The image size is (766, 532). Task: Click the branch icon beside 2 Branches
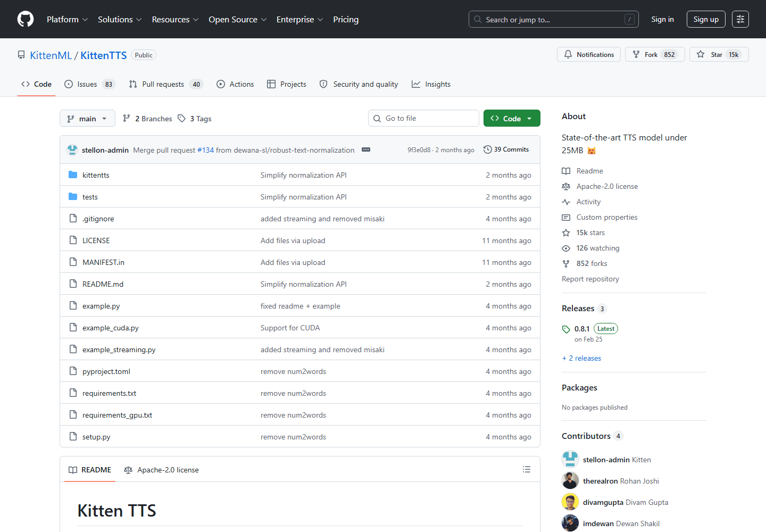click(127, 118)
